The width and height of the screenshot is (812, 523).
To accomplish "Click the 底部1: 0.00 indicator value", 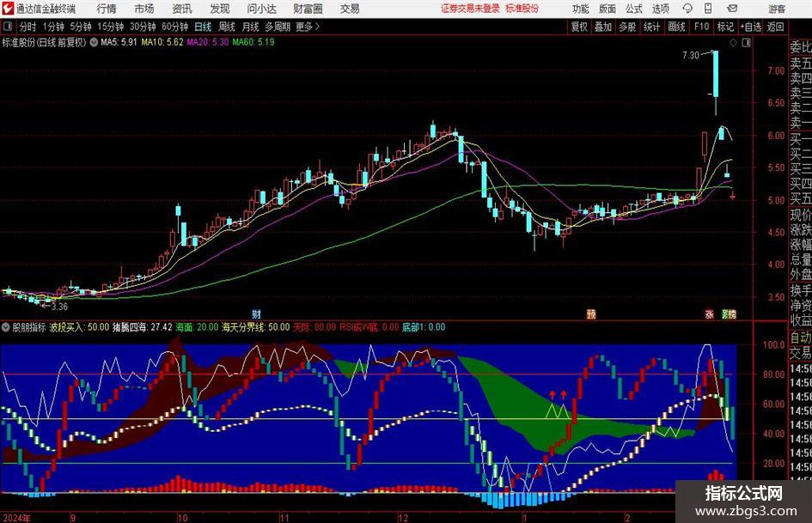I will click(424, 327).
